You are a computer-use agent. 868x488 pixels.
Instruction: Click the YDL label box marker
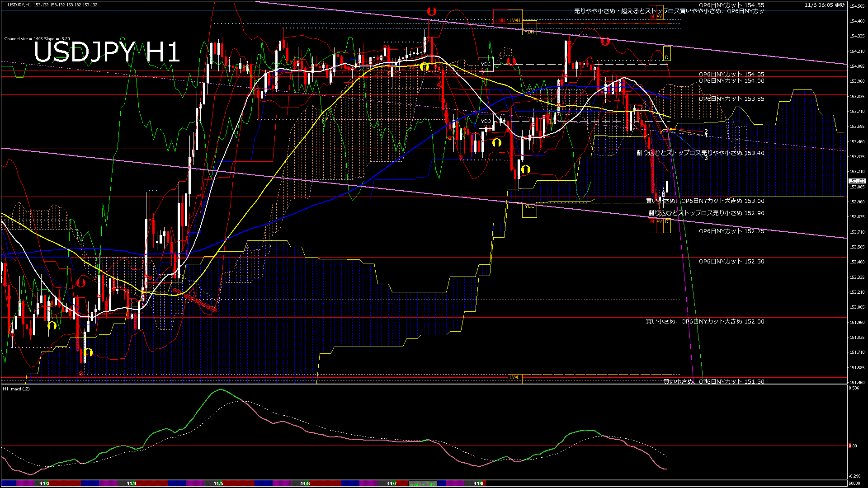click(529, 206)
